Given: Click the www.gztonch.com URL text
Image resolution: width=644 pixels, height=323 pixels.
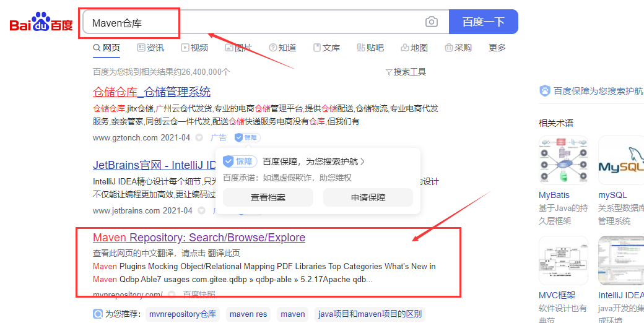Looking at the screenshot, I should pyautogui.click(x=125, y=138).
